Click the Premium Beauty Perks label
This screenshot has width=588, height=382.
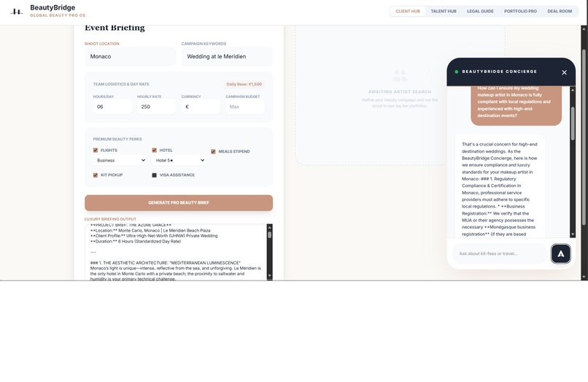point(117,139)
